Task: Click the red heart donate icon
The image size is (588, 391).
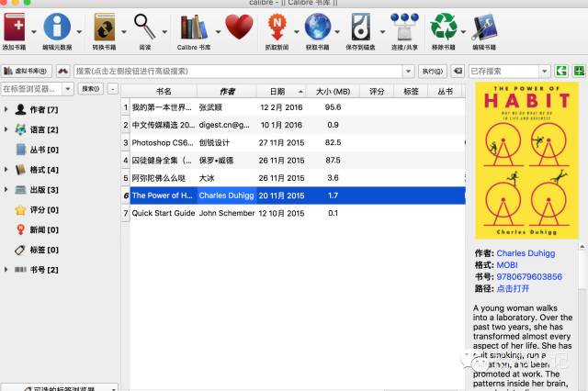Action: tap(239, 27)
